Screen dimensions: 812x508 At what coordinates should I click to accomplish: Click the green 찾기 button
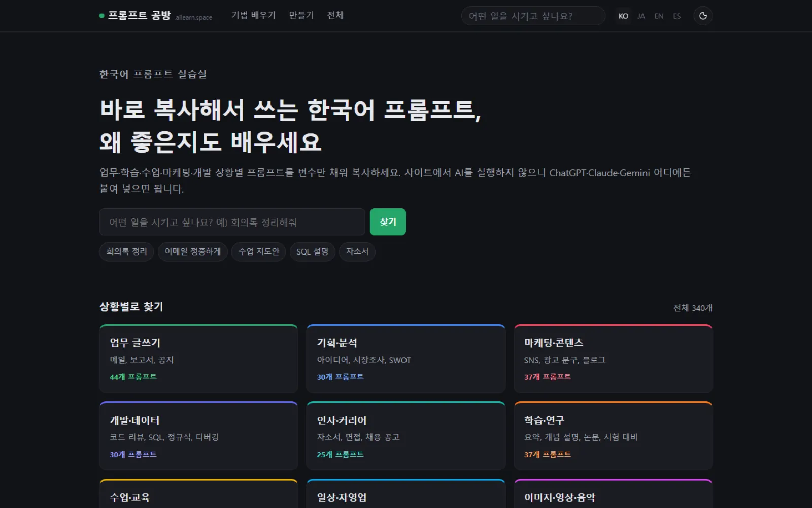pyautogui.click(x=388, y=222)
